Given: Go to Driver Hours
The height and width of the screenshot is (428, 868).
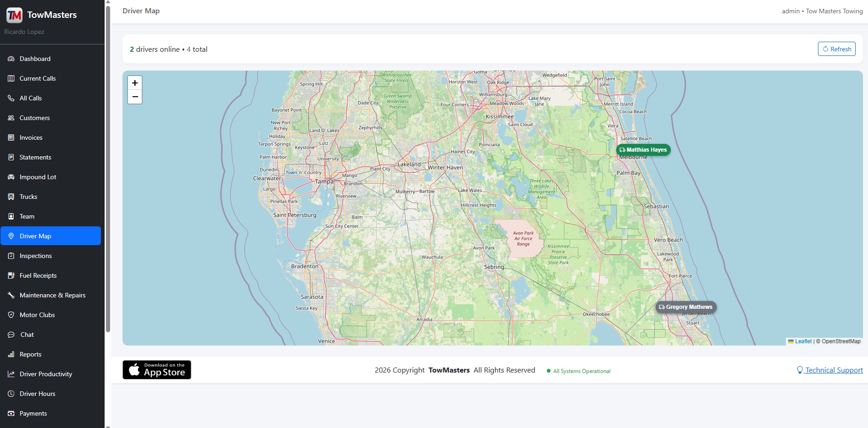Looking at the screenshot, I should [x=50, y=394].
